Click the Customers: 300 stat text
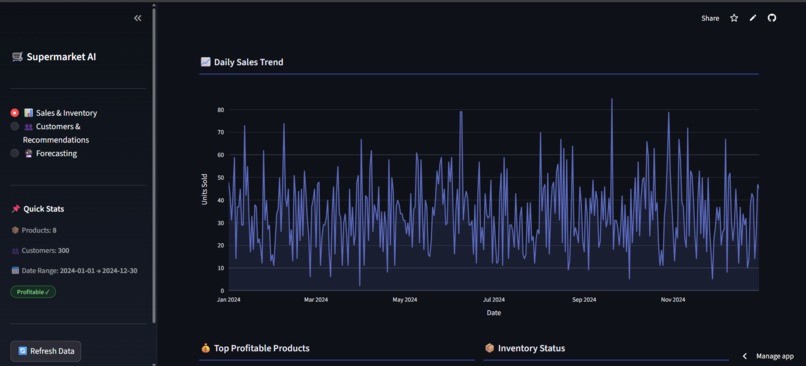This screenshot has height=366, width=806. (x=45, y=250)
